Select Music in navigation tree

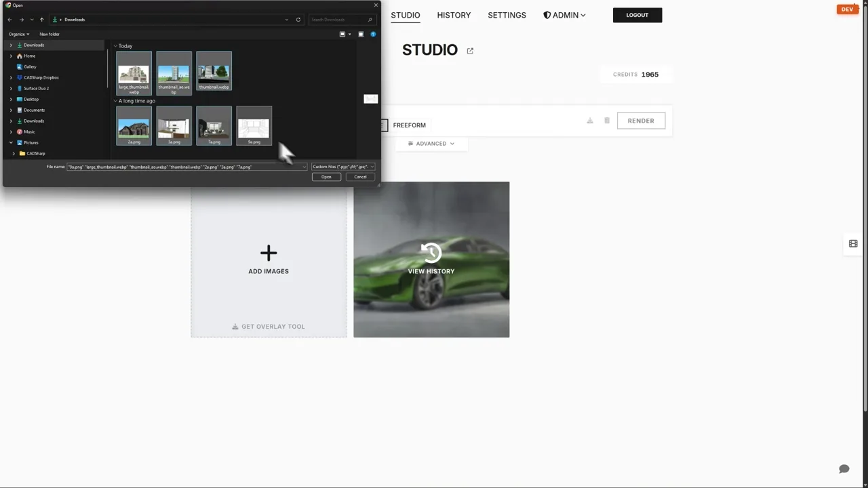[29, 131]
